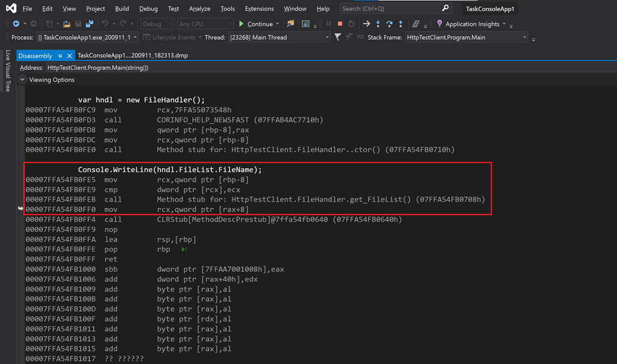
Task: Expand the Viewing Options section
Action: pyautogui.click(x=22, y=80)
